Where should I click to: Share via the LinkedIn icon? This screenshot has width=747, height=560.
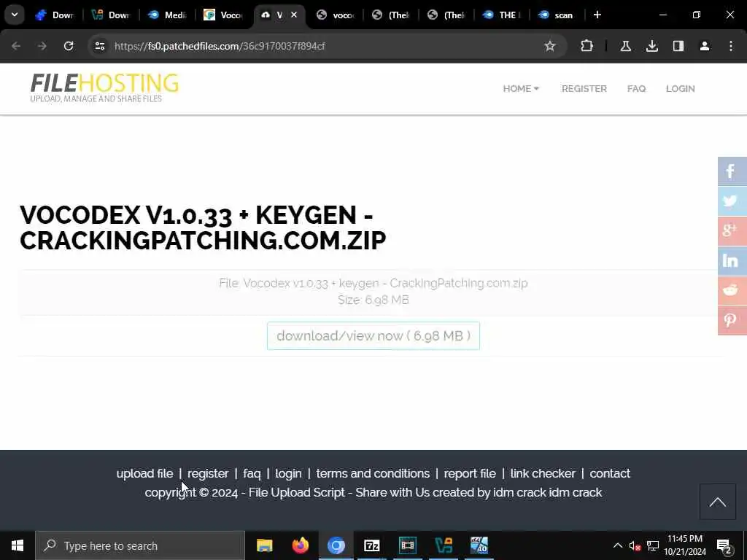pos(732,261)
